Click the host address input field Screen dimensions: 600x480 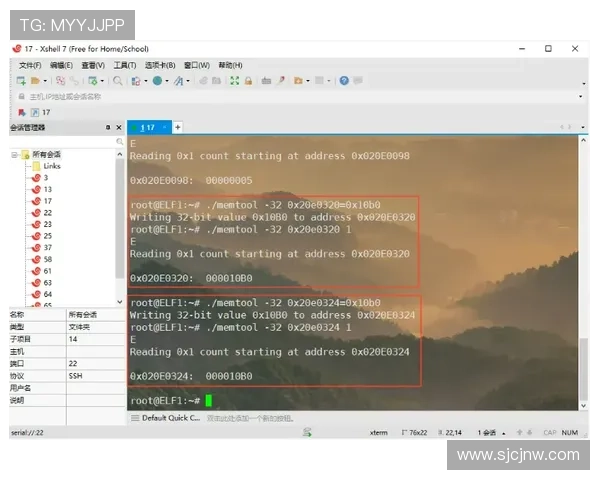[x=300, y=96]
